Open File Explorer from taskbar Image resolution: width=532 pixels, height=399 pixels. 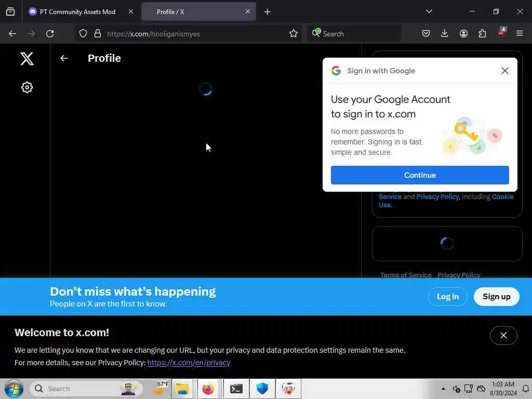tap(182, 389)
